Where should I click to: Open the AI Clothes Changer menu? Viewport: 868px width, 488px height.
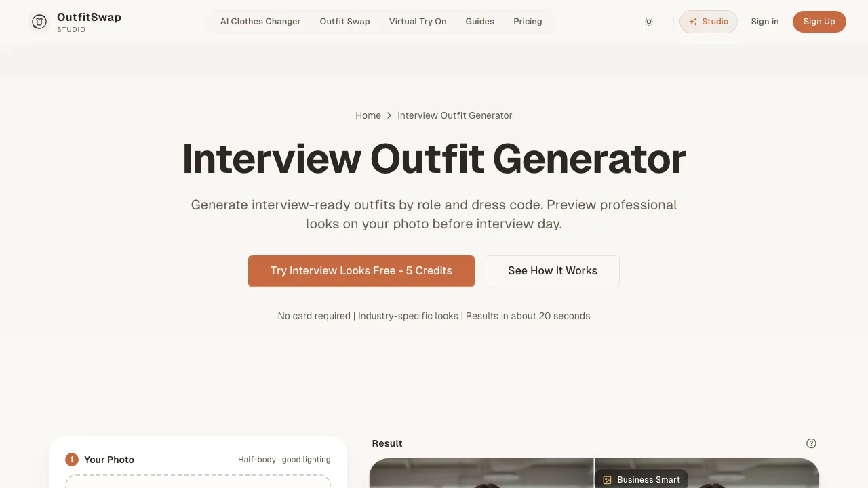(260, 22)
